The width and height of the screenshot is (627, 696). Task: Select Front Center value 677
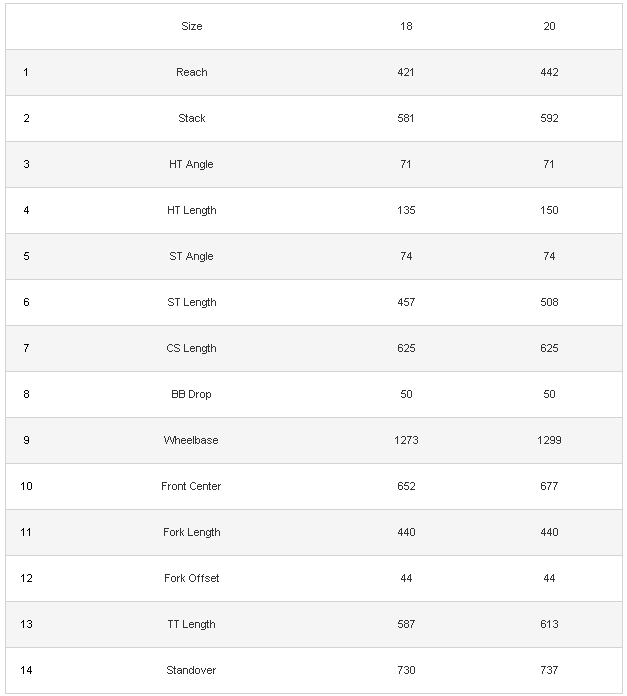[549, 486]
